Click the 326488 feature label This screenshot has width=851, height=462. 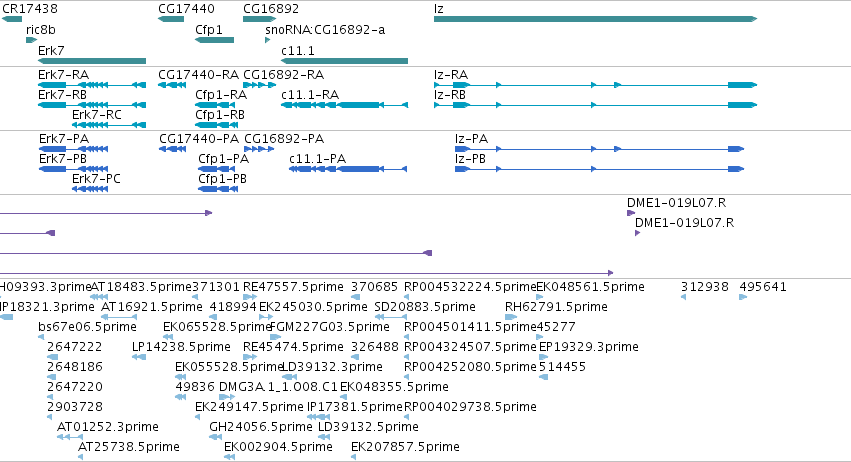375,347
